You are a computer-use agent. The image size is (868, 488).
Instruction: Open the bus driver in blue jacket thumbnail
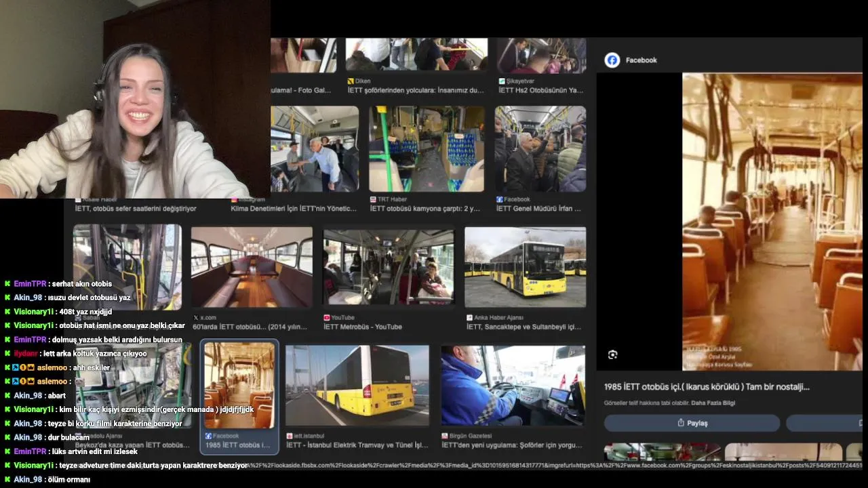pyautogui.click(x=513, y=386)
